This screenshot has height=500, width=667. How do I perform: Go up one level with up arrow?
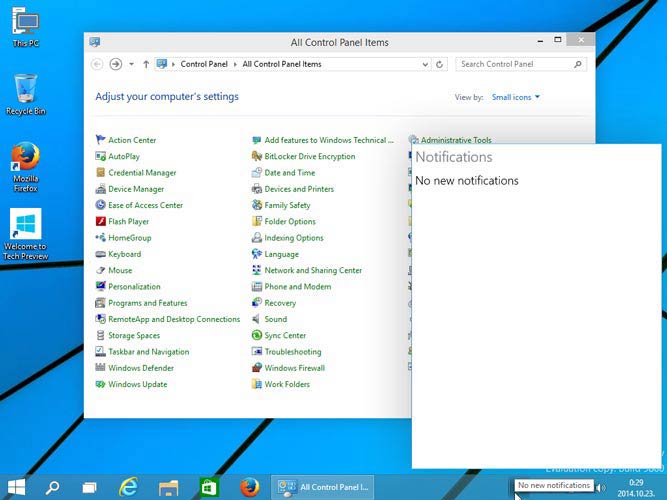pos(146,64)
